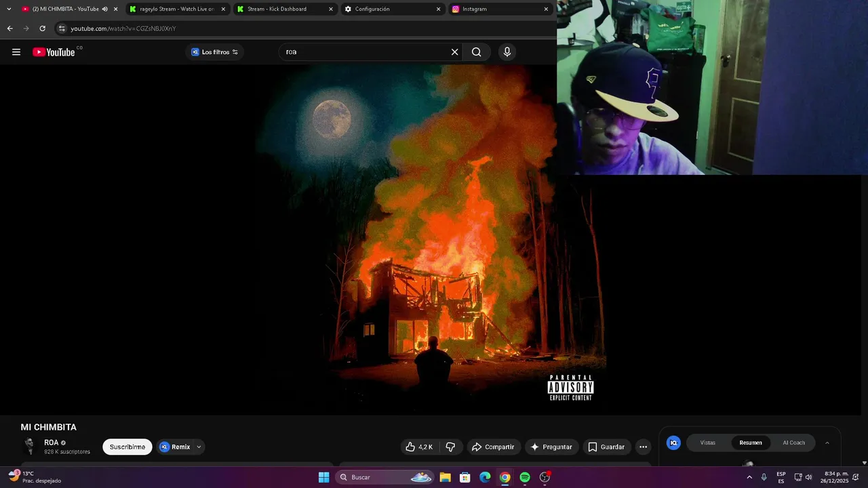The height and width of the screenshot is (488, 868).
Task: Open ROA channel avatar
Action: pyautogui.click(x=29, y=446)
